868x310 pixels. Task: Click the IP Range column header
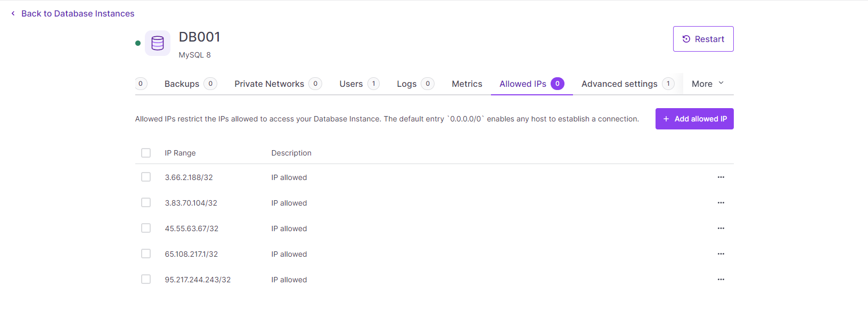pos(181,153)
